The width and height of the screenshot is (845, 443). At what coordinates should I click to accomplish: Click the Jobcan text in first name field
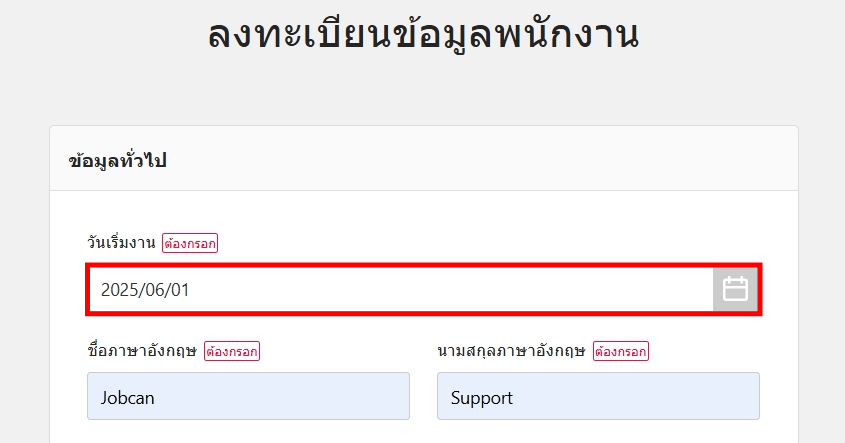click(128, 398)
